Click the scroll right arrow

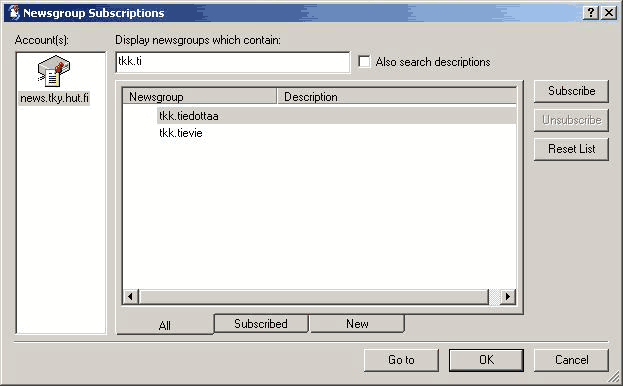pos(508,296)
